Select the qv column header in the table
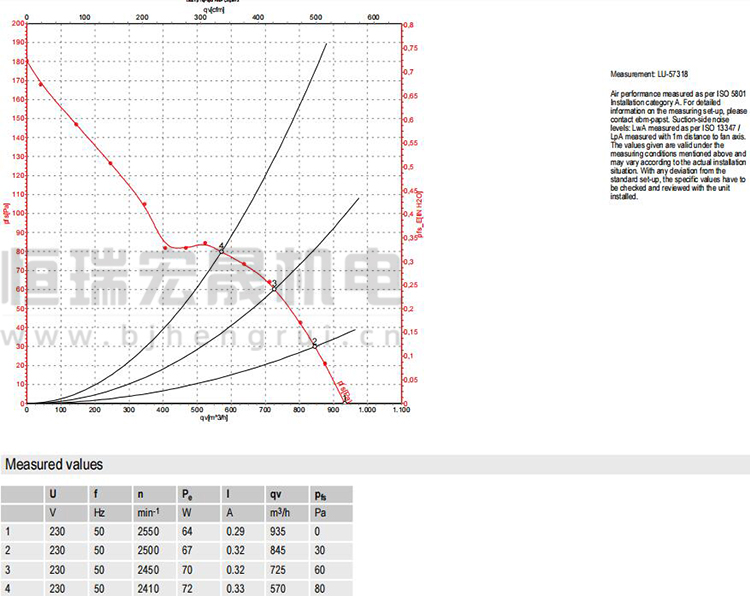The width and height of the screenshot is (750, 596). [275, 493]
